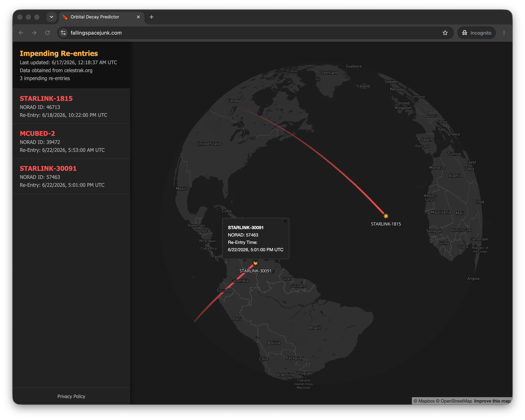Expand the tab search dropdown arrow
This screenshot has width=525, height=420.
51,17
